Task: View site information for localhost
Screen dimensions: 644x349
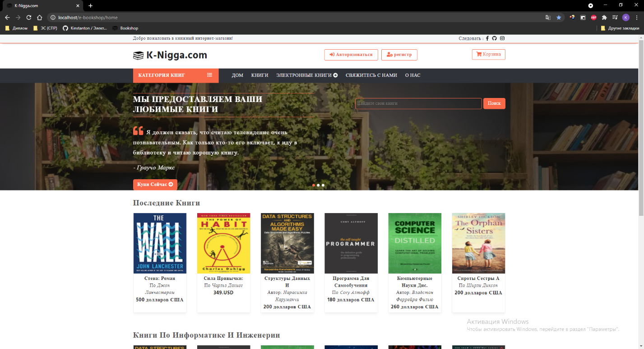Action: pyautogui.click(x=53, y=18)
